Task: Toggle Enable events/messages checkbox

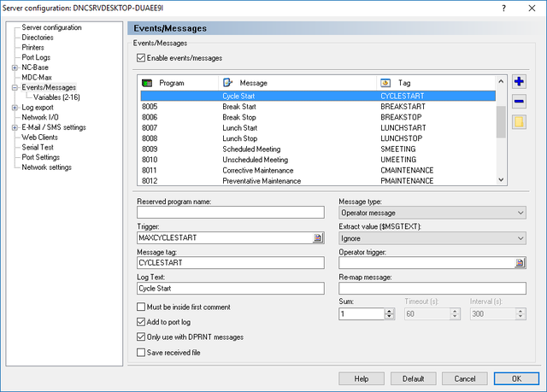Action: tap(141, 58)
